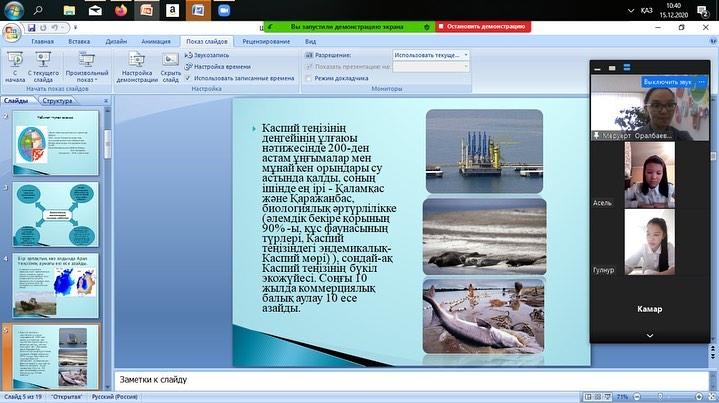
Task: Click the Office round button
Action: 12,33
